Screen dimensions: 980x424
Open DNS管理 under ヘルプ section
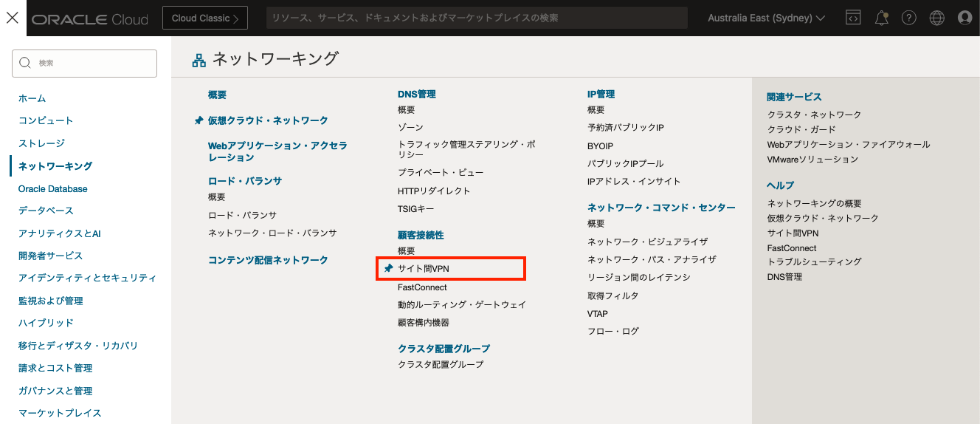click(784, 277)
